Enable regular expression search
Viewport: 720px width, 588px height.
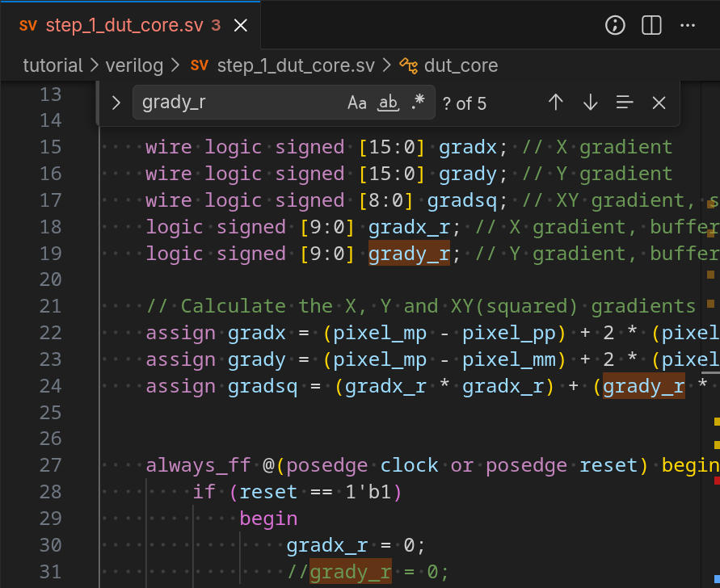point(418,103)
